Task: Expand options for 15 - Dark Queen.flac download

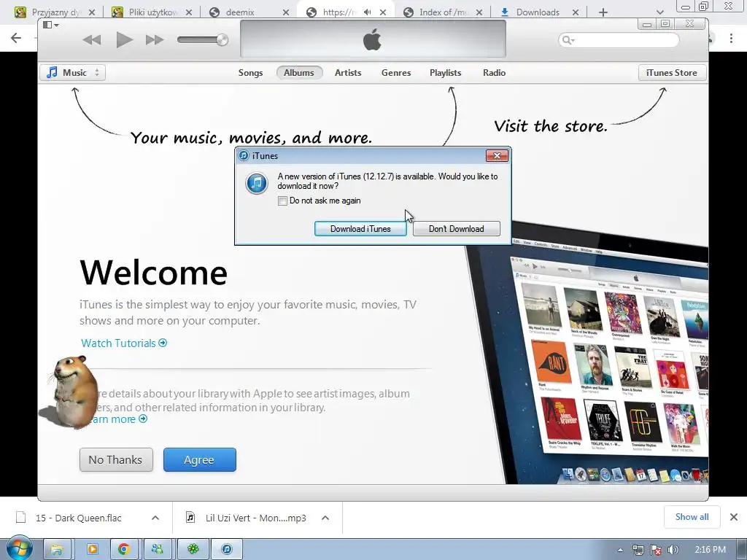Action: pos(155,518)
